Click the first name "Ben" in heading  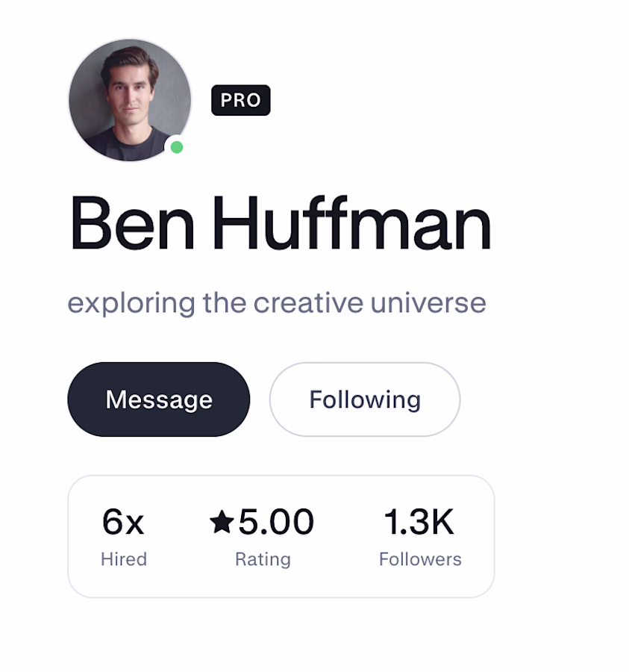click(x=134, y=224)
